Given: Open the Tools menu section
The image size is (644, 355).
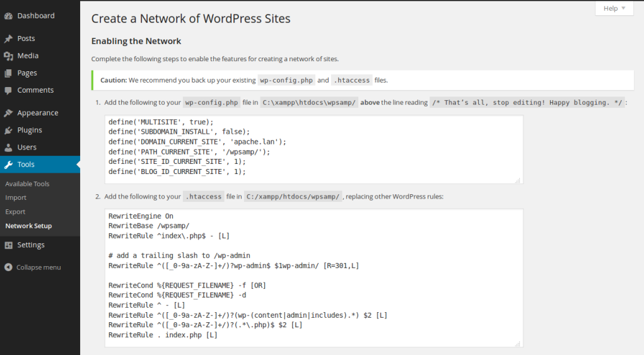Looking at the screenshot, I should point(26,165).
